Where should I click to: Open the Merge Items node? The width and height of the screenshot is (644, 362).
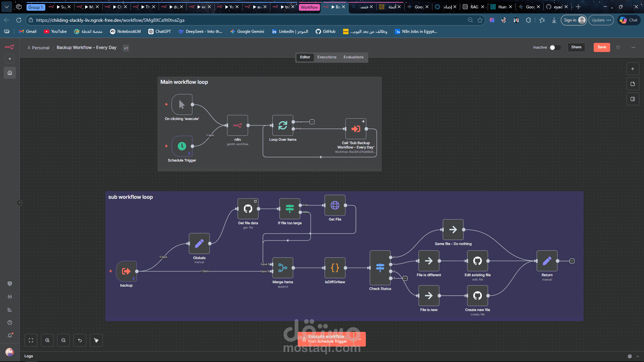tap(282, 268)
